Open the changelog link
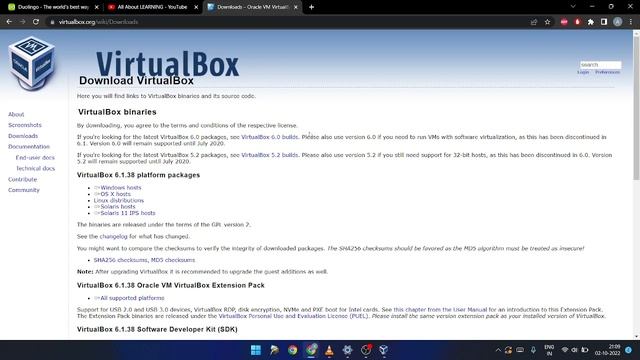 113,237
